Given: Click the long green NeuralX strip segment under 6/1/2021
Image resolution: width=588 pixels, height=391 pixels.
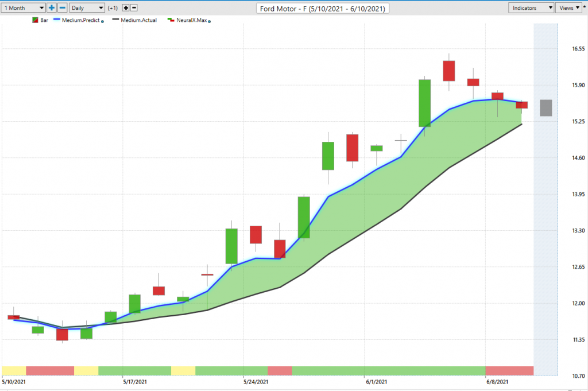Looking at the screenshot, I should (389, 371).
